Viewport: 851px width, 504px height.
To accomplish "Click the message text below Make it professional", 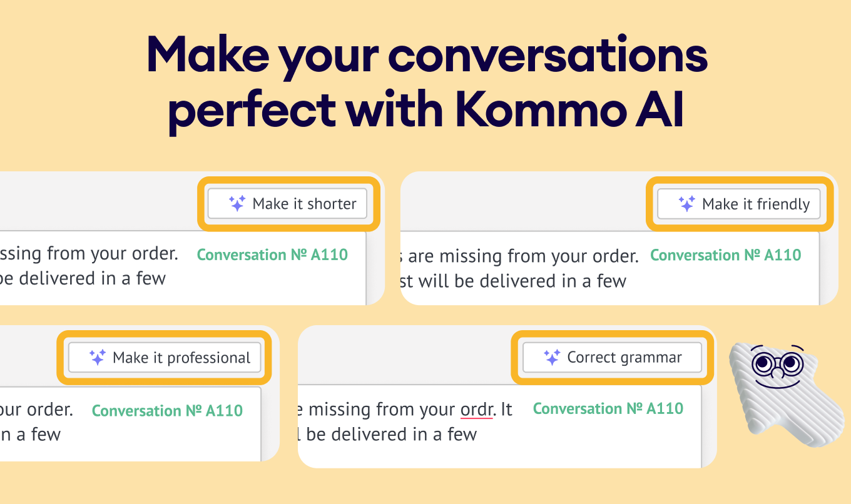I will 36,422.
